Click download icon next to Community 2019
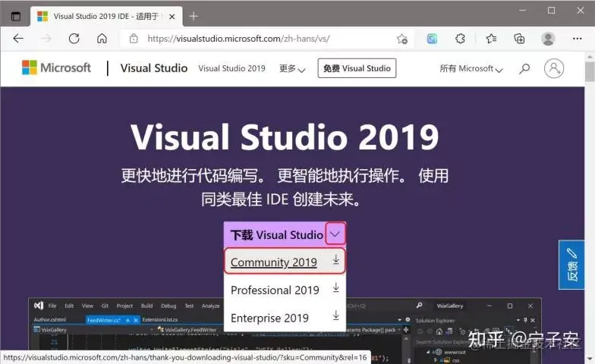This screenshot has width=595, height=364. pyautogui.click(x=335, y=259)
